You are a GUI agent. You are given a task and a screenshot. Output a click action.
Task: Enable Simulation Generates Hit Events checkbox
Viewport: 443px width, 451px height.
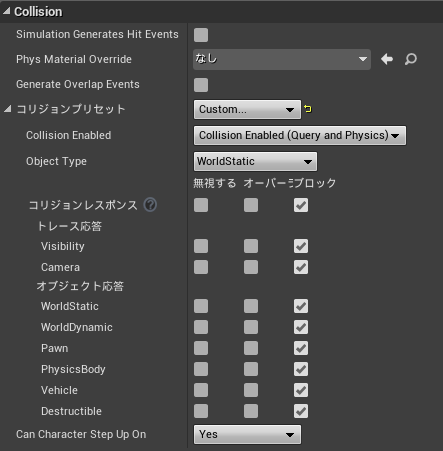(x=201, y=35)
